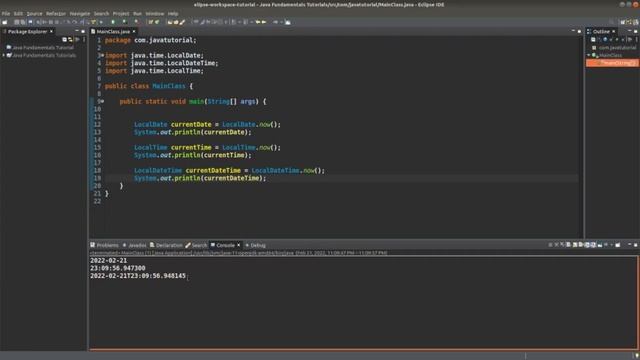Open the Outline view menu

(636, 40)
